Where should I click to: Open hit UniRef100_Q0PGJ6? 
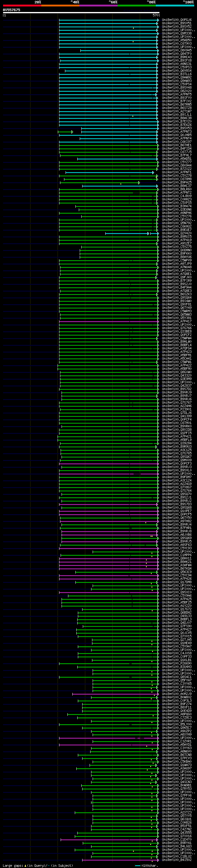[177, 20]
